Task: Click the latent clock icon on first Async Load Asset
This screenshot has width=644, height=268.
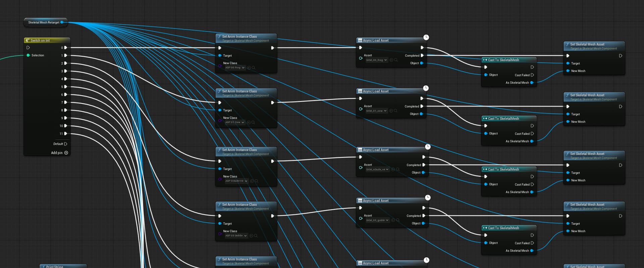Action: click(x=426, y=37)
